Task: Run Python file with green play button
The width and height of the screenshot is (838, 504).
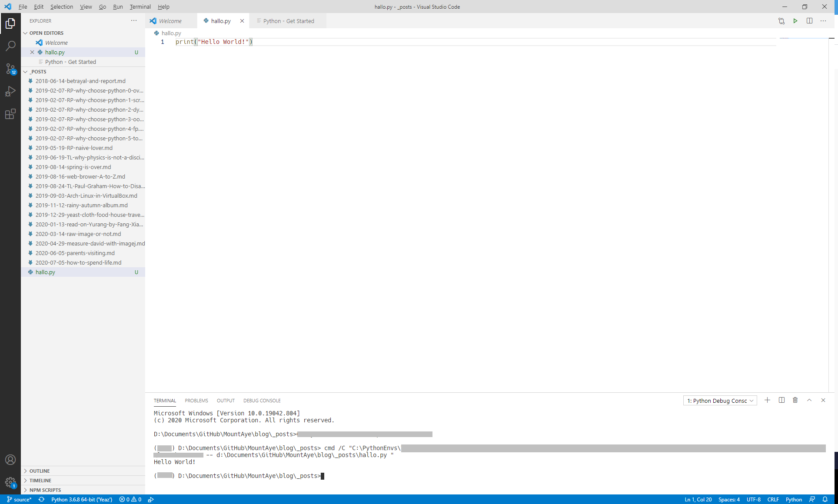Action: pos(795,21)
